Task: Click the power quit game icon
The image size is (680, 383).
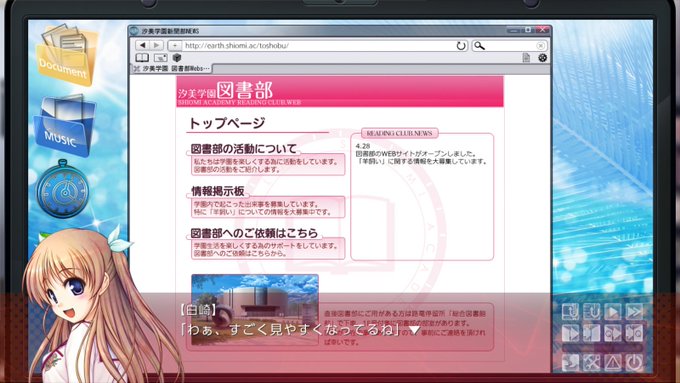Action: pos(634,362)
